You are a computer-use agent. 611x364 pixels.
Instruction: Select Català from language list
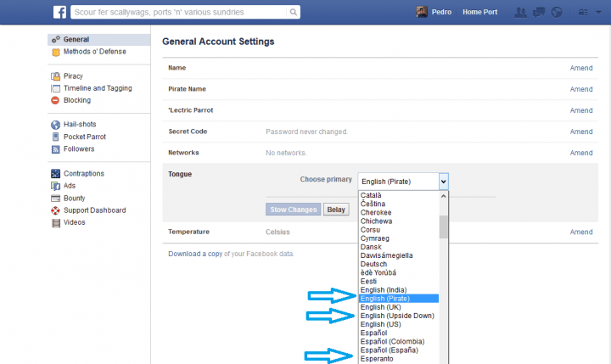coord(371,195)
